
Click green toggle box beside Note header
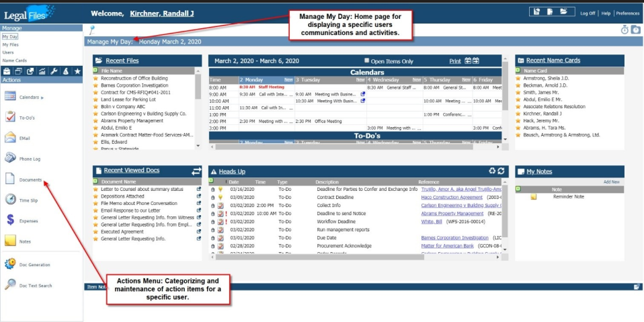(x=518, y=189)
